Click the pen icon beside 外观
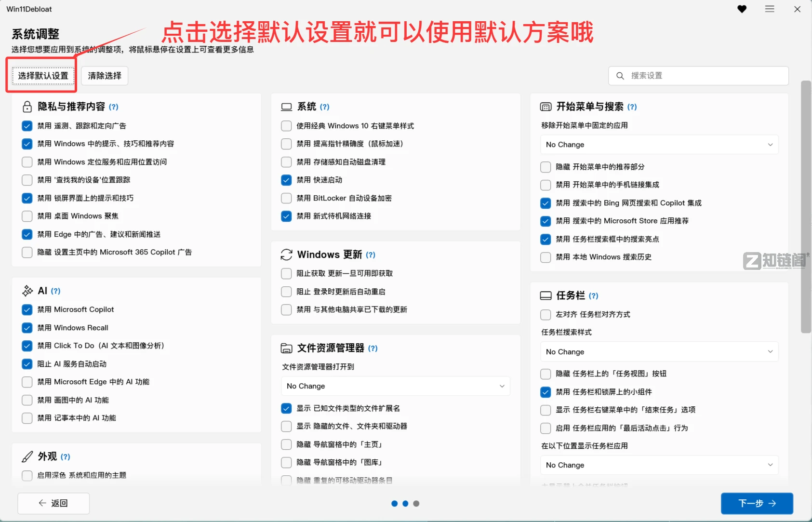This screenshot has width=812, height=522. pos(27,456)
